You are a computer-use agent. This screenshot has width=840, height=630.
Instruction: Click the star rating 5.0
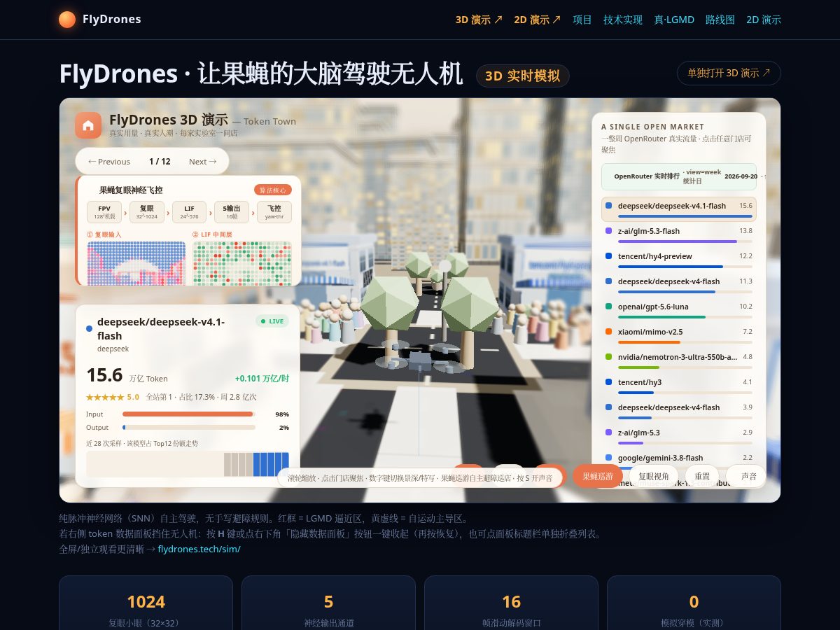[113, 397]
